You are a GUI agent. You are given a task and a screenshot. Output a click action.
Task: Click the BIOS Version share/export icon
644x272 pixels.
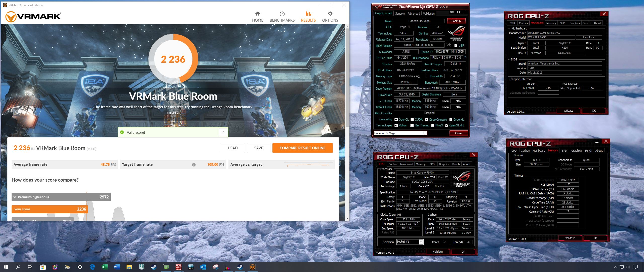[448, 45]
